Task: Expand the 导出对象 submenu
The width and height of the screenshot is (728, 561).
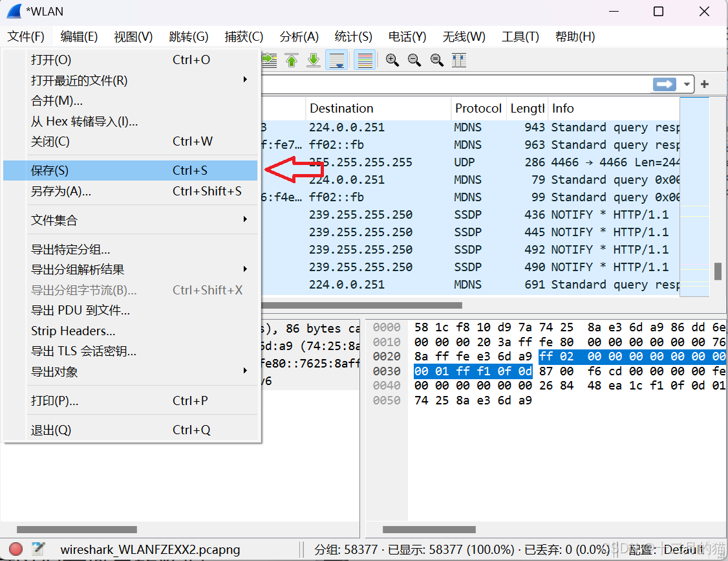Action: tap(131, 372)
